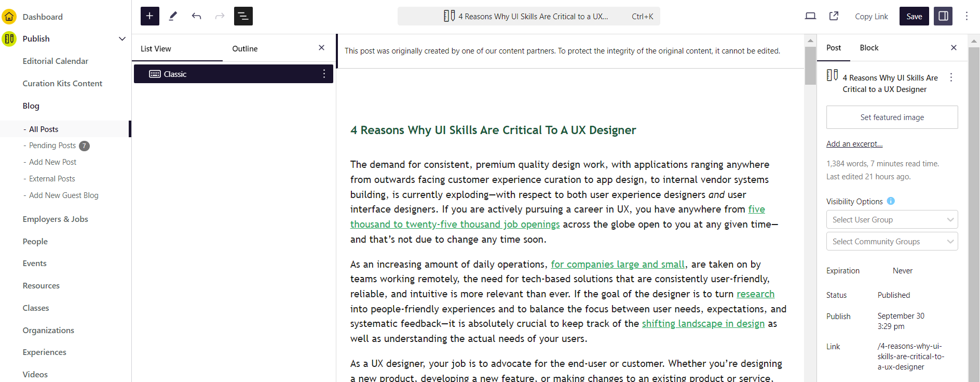Click the Dashboard home icon
Image resolution: width=980 pixels, height=382 pixels.
point(9,17)
